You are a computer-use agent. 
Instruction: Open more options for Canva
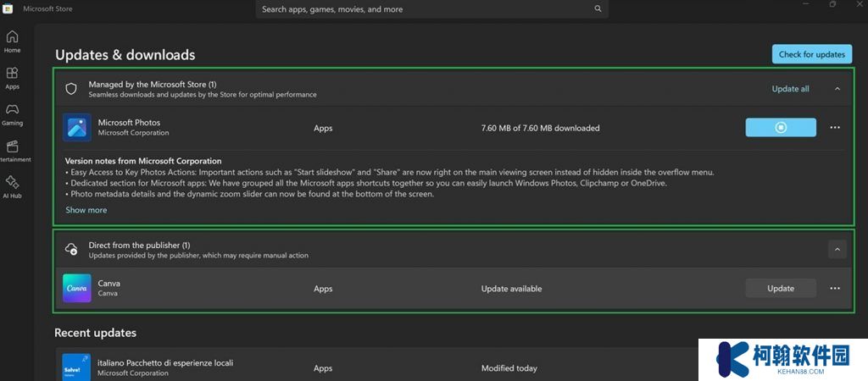(x=835, y=288)
